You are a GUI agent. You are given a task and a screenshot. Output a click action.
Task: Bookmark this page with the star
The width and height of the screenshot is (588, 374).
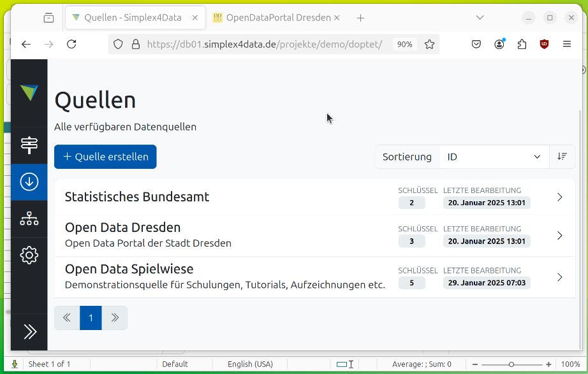click(x=429, y=44)
